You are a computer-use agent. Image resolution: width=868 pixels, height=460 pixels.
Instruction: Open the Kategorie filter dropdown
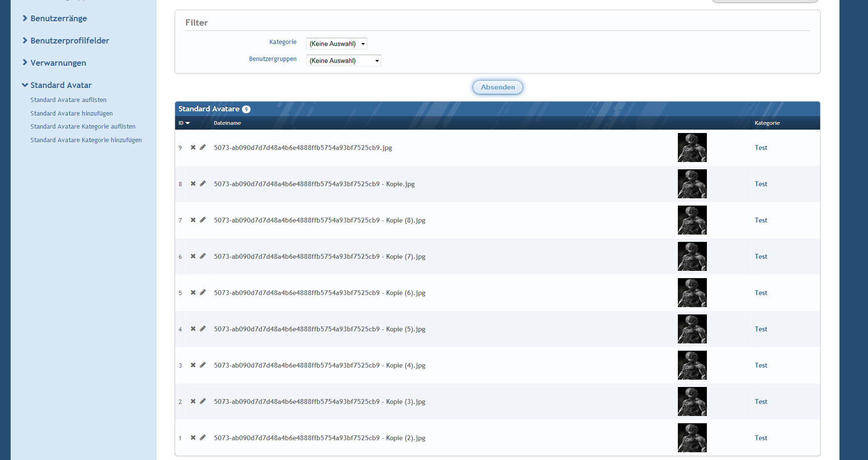(336, 44)
